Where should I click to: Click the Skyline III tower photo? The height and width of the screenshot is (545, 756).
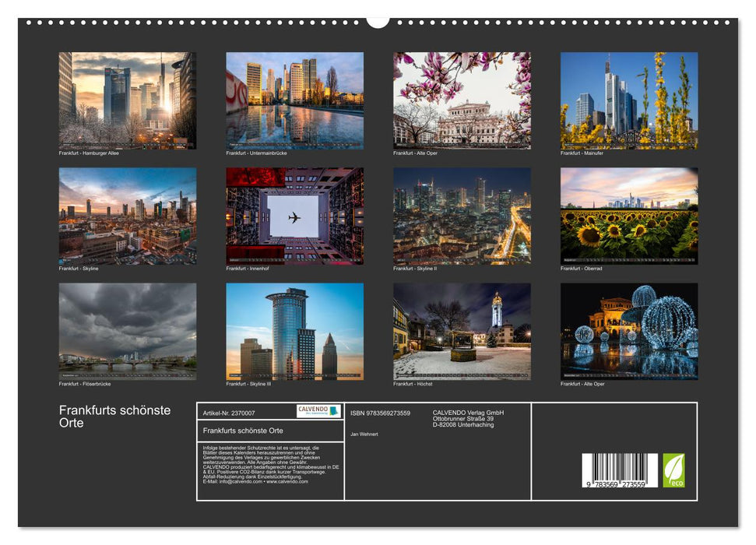pos(294,332)
